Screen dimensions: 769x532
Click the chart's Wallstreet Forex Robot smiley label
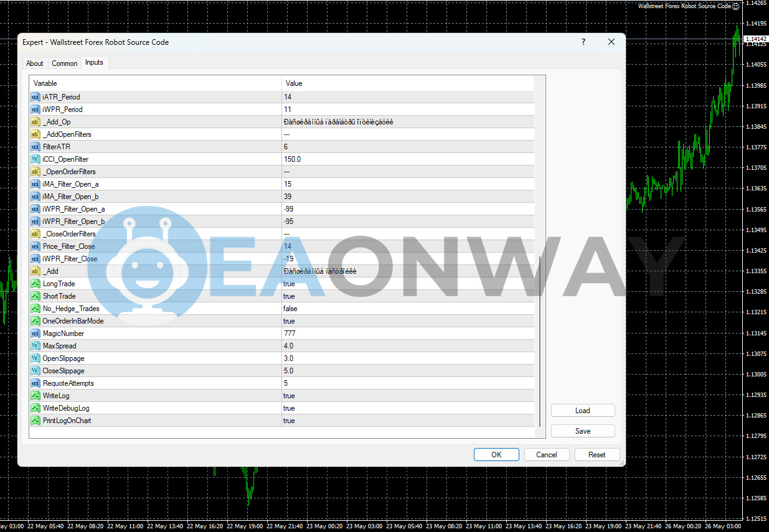[x=689, y=6]
